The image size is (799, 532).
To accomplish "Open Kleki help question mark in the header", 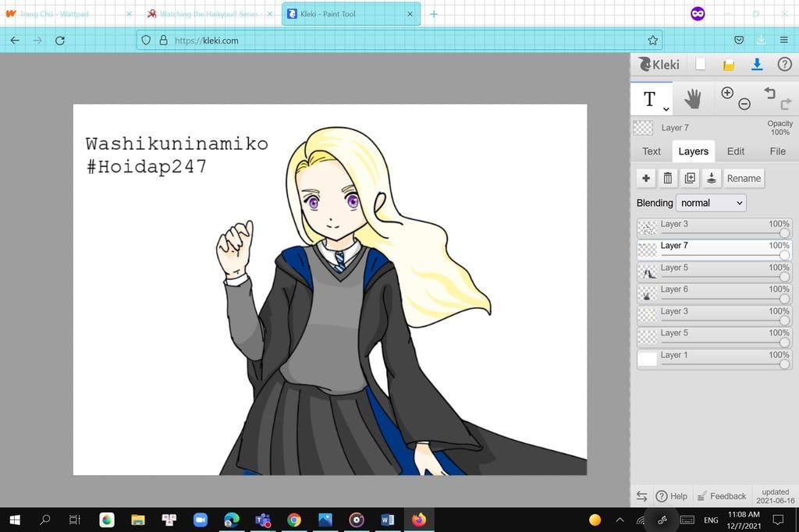I will click(x=785, y=64).
